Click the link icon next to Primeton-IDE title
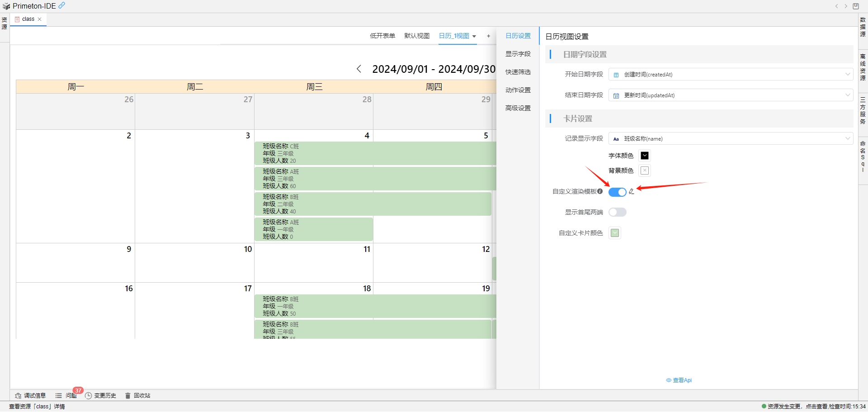 coord(62,6)
